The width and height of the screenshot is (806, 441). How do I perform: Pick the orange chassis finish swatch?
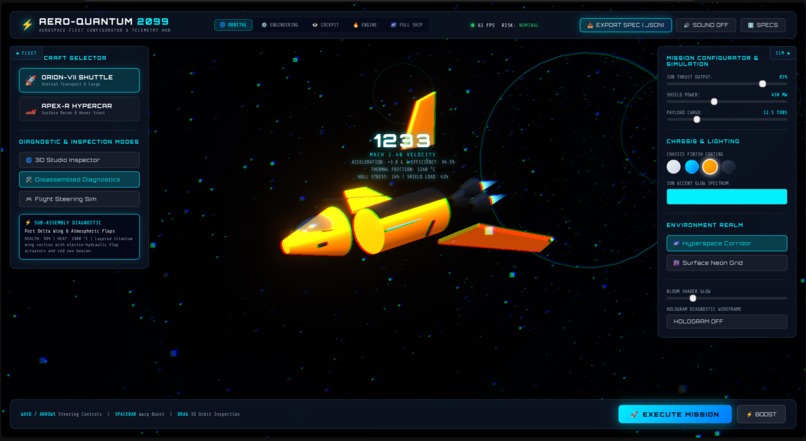[x=710, y=167]
